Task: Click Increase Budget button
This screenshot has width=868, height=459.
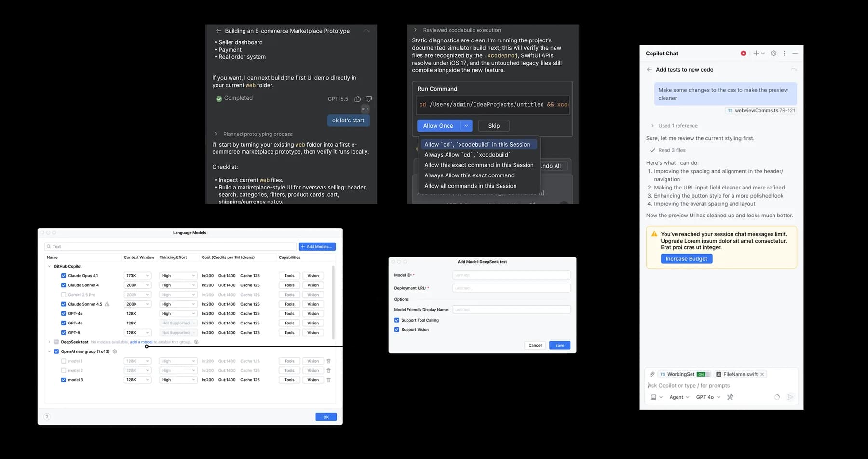Action: 686,259
